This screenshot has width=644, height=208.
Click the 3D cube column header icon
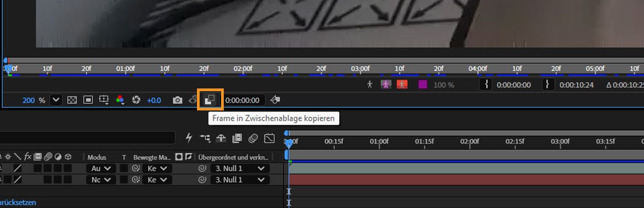pos(68,157)
